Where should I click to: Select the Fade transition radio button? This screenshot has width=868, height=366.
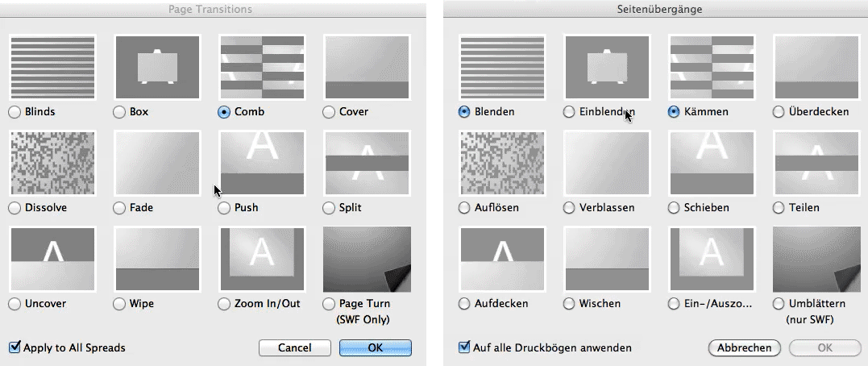click(119, 208)
